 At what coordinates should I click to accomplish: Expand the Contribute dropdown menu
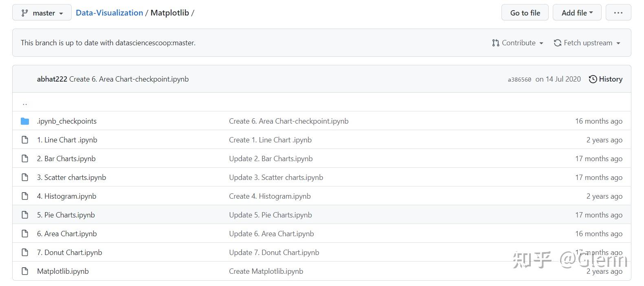518,43
